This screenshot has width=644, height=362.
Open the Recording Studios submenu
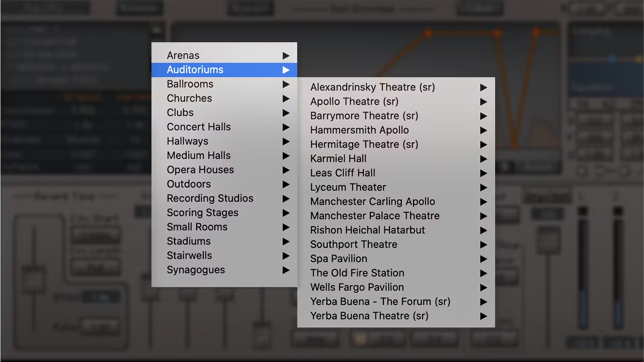click(224, 198)
